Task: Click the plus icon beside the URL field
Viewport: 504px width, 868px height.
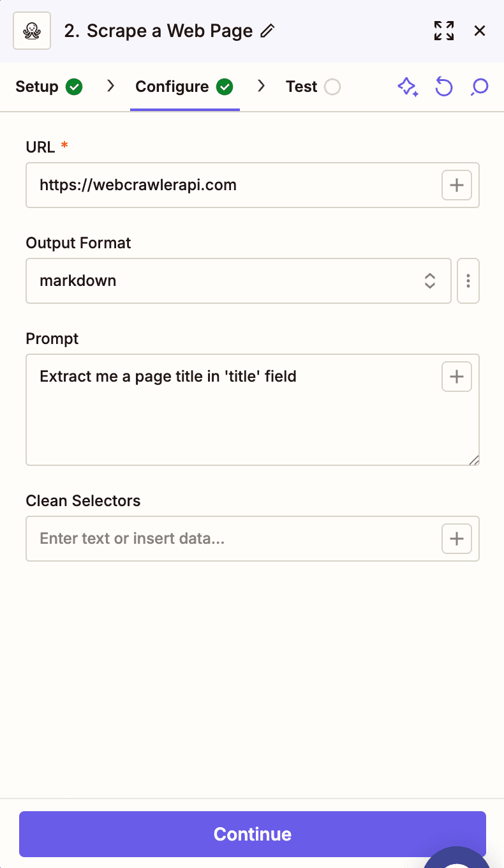Action: click(456, 185)
